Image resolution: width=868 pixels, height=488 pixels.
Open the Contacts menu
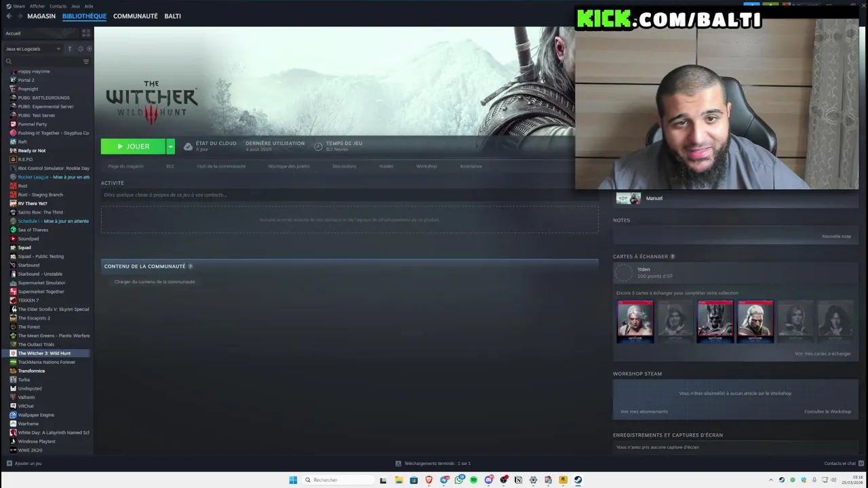coord(58,6)
